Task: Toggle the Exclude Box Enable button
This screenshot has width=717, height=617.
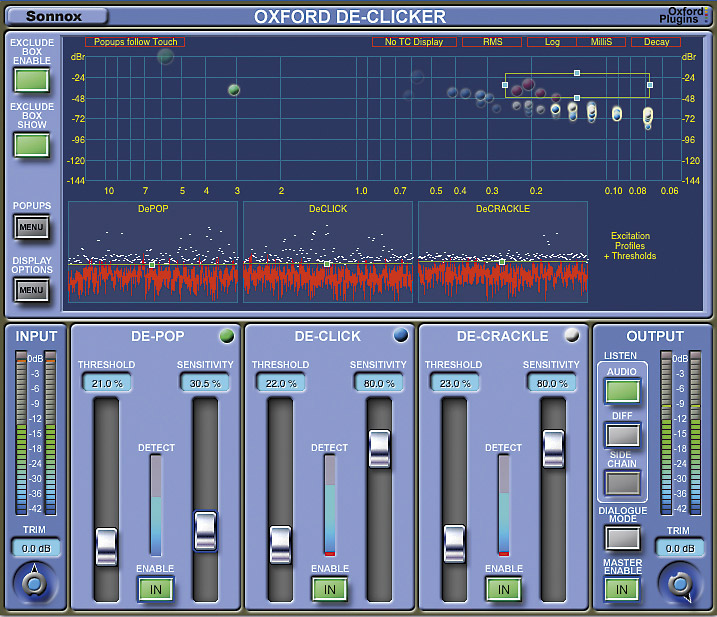Action: coord(32,80)
